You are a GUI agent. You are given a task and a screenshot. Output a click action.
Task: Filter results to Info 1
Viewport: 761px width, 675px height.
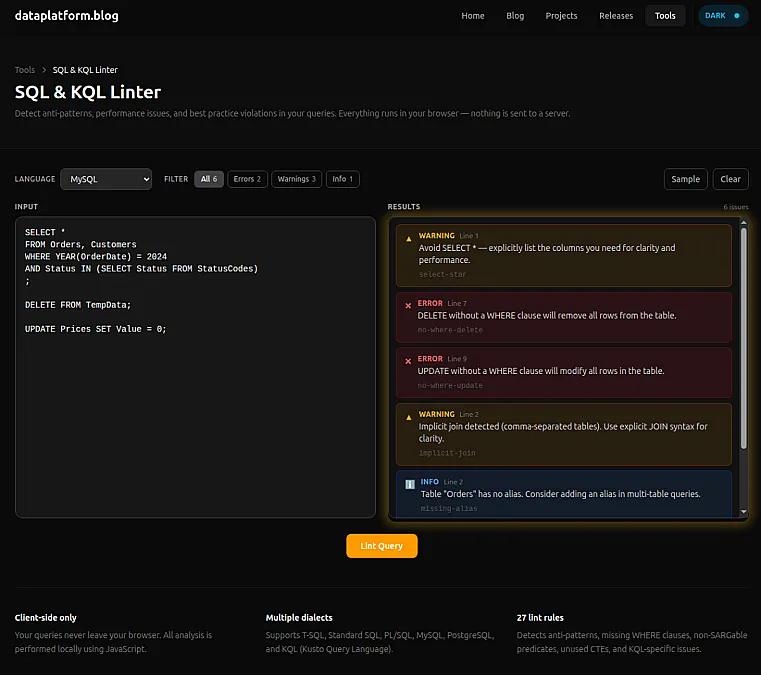[343, 179]
